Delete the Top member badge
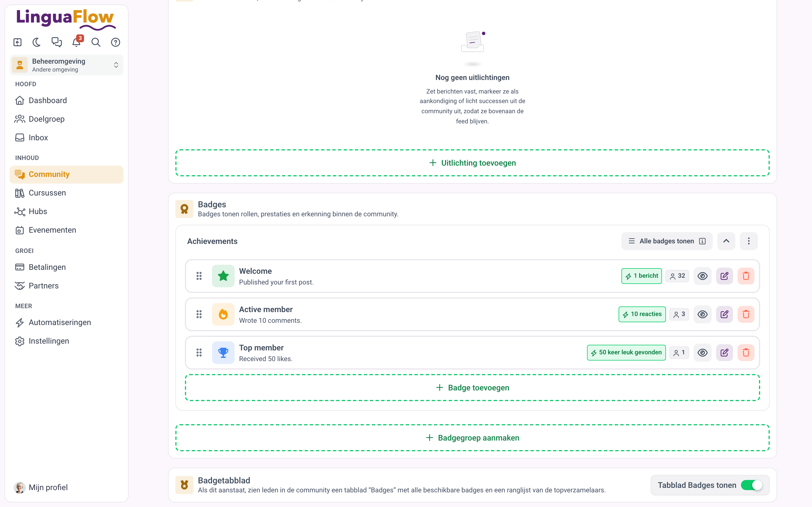The image size is (812, 507). point(746,353)
